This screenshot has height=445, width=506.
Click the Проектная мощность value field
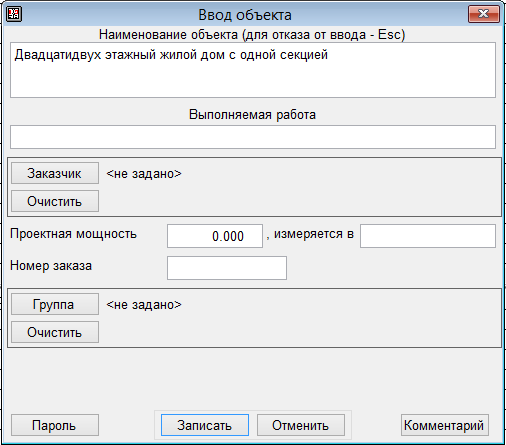coord(215,236)
